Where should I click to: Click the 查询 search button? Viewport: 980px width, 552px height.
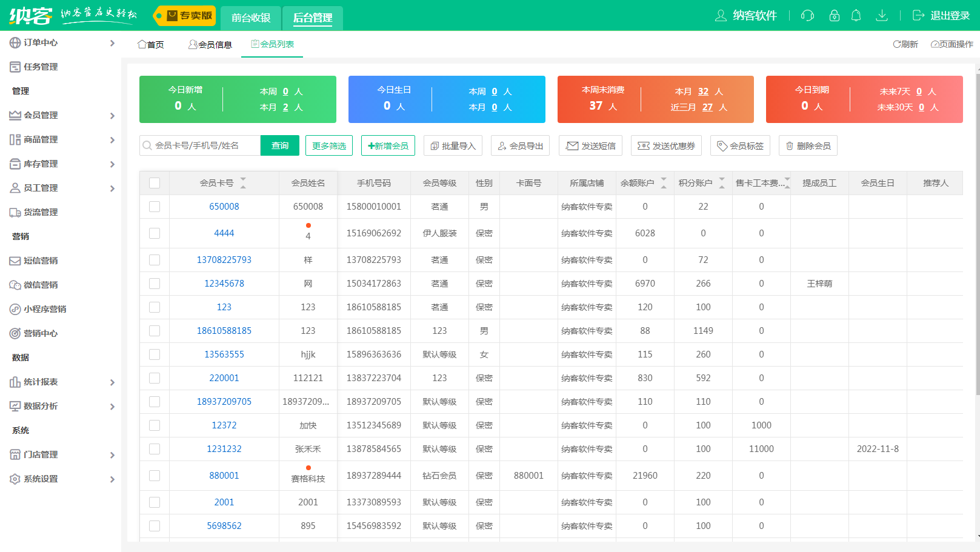(279, 145)
